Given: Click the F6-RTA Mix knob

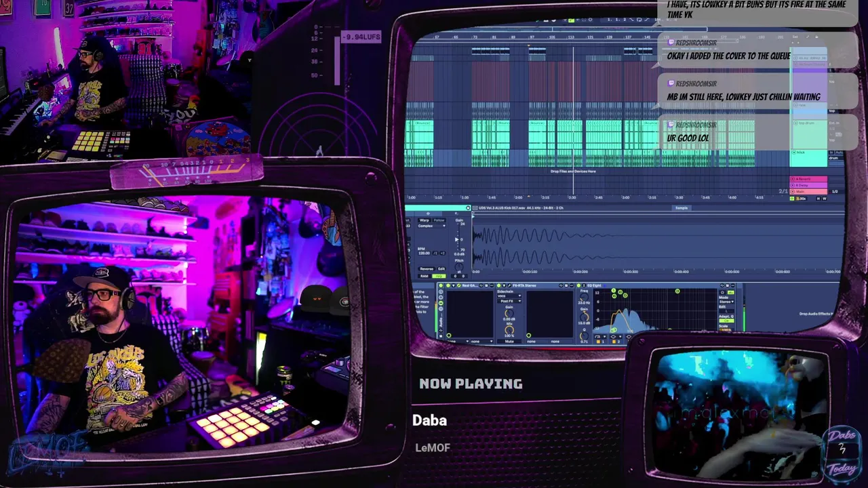Looking at the screenshot, I should pos(509,329).
